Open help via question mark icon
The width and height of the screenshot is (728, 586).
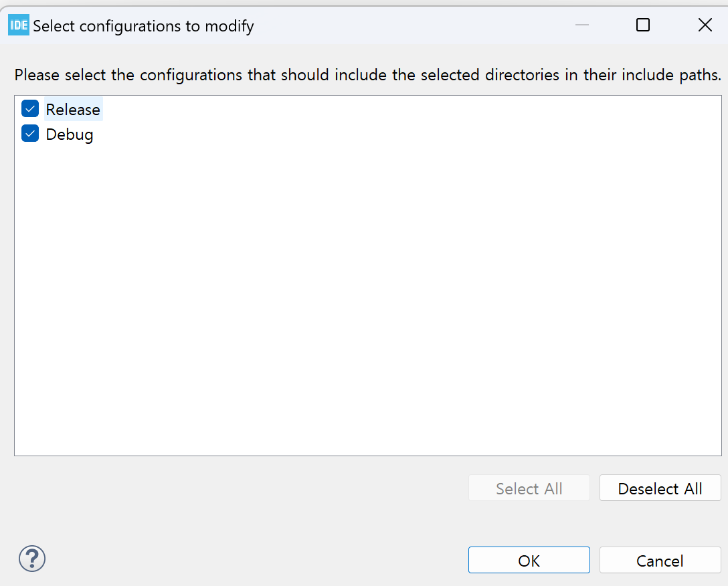coord(32,558)
